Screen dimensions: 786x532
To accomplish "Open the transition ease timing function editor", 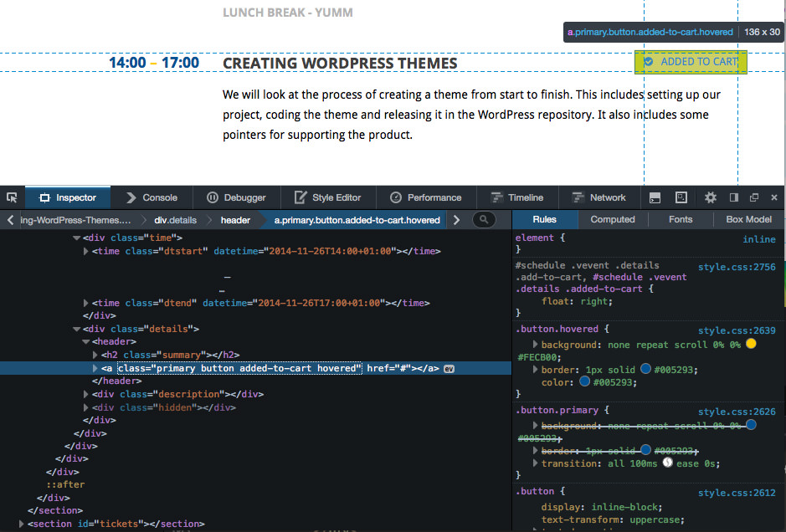I will coord(667,463).
